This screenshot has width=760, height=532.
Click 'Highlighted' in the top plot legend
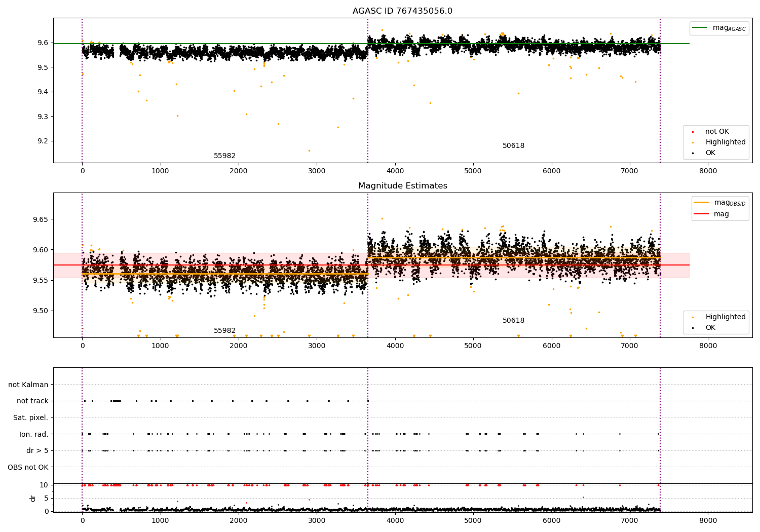725,142
